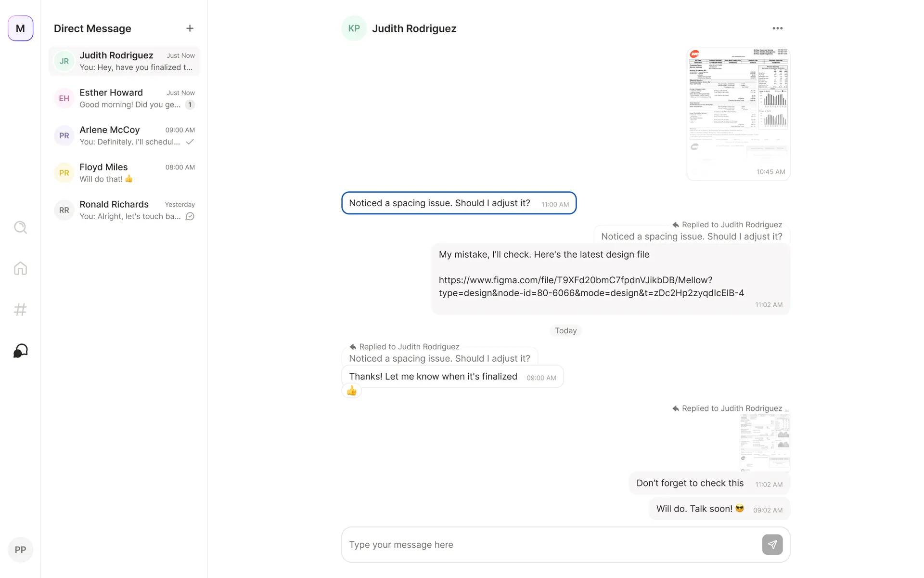Open Judith Rodriguez conversation
Viewport: 924px width, 578px height.
(124, 61)
